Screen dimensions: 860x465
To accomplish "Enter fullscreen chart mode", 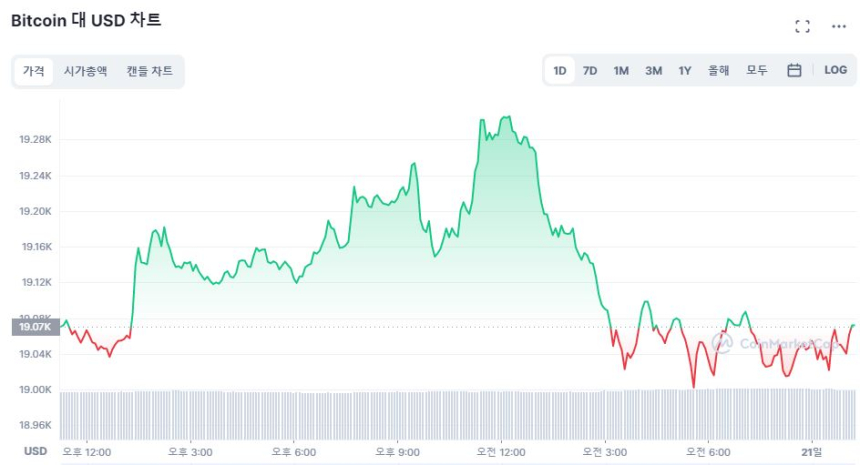I will pos(802,26).
